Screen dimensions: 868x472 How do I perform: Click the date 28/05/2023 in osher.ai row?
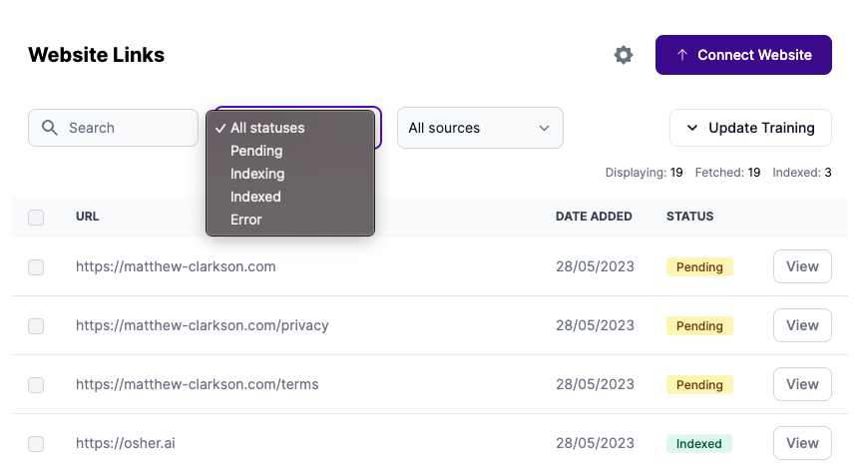point(595,443)
